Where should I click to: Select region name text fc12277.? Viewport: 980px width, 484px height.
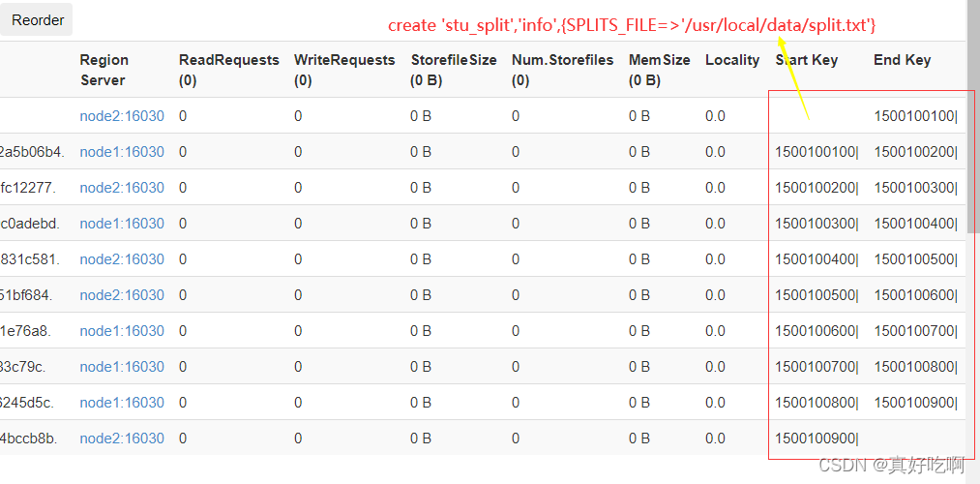28,188
